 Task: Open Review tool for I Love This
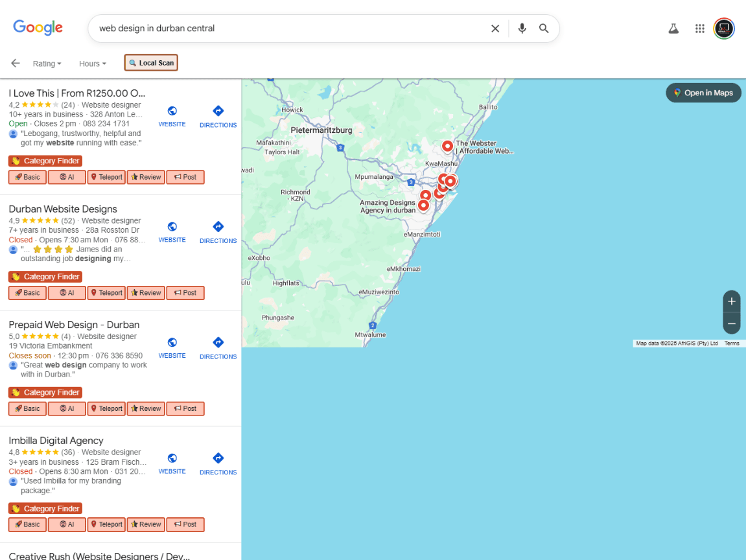146,177
